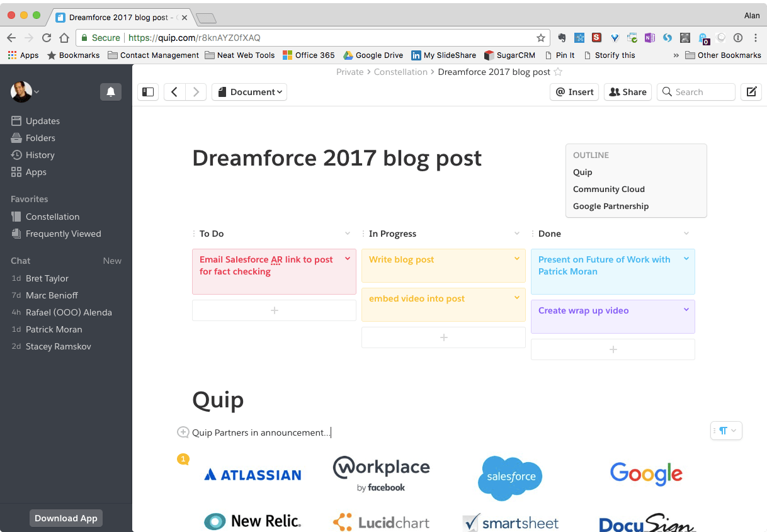The image size is (767, 532).
Task: Open Updates from the sidebar
Action: (x=42, y=120)
